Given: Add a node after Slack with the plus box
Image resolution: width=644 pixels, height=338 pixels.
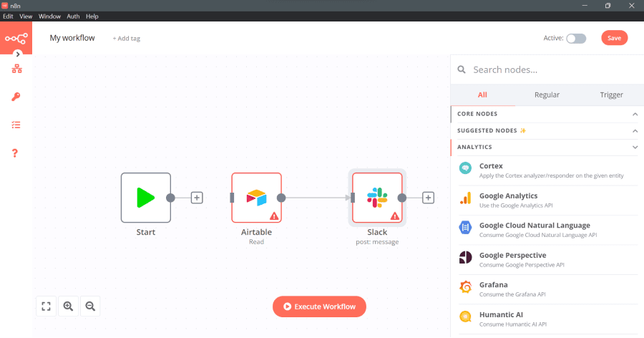Looking at the screenshot, I should (429, 198).
